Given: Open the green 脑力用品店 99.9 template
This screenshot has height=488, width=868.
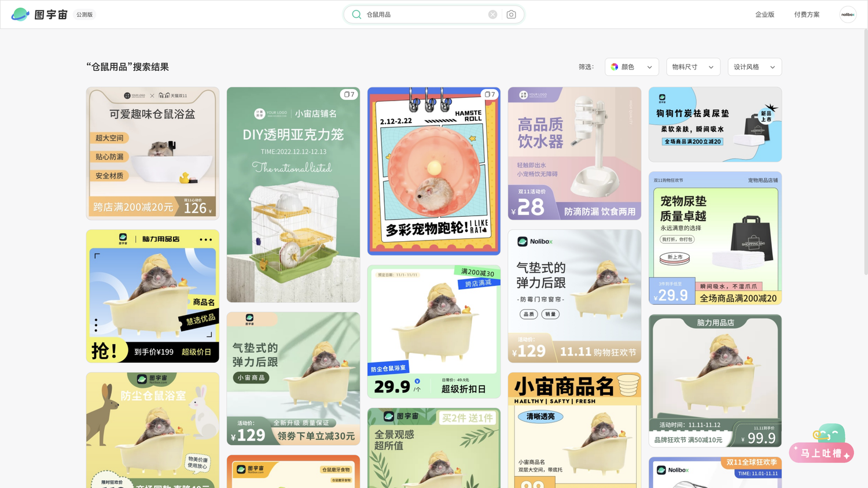Looking at the screenshot, I should [715, 381].
